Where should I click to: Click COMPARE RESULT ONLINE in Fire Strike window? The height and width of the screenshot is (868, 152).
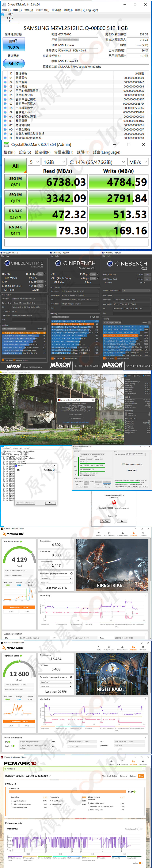click(19, 607)
